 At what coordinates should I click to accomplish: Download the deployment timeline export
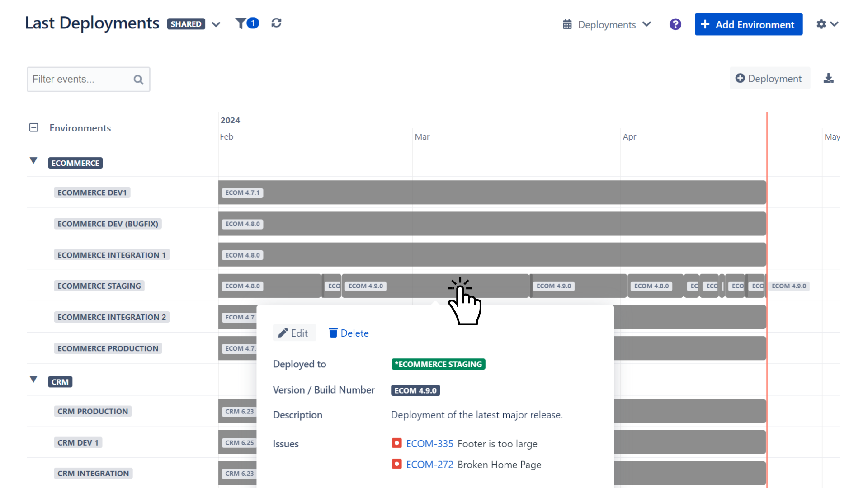828,79
